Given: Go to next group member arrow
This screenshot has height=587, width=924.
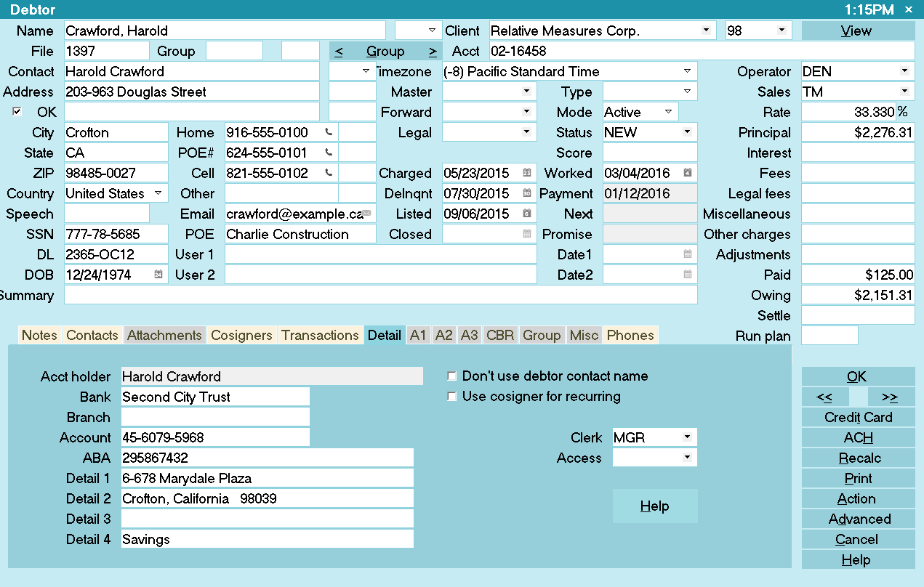Looking at the screenshot, I should point(433,51).
